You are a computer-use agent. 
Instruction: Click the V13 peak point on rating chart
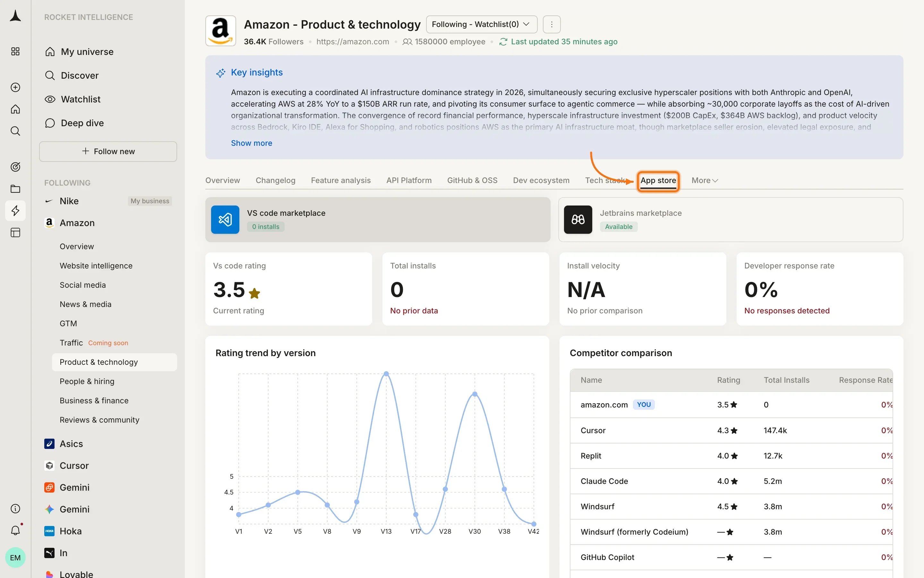coord(386,374)
